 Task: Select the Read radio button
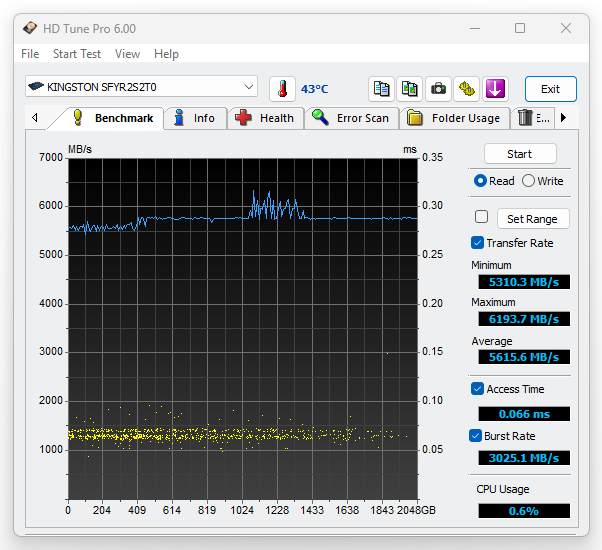(x=481, y=181)
